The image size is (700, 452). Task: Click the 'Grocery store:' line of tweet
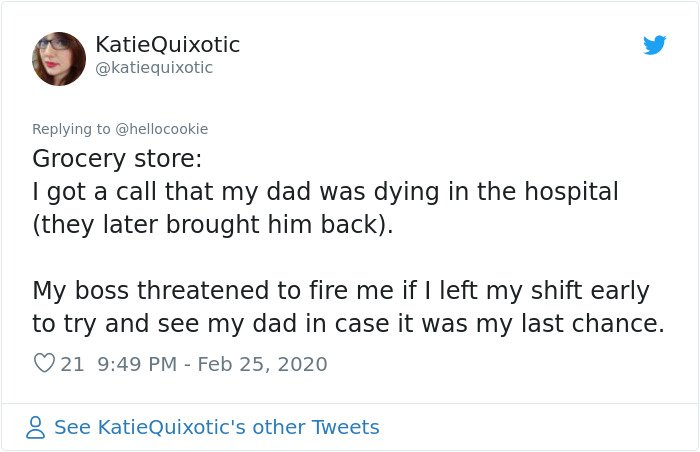pos(117,159)
